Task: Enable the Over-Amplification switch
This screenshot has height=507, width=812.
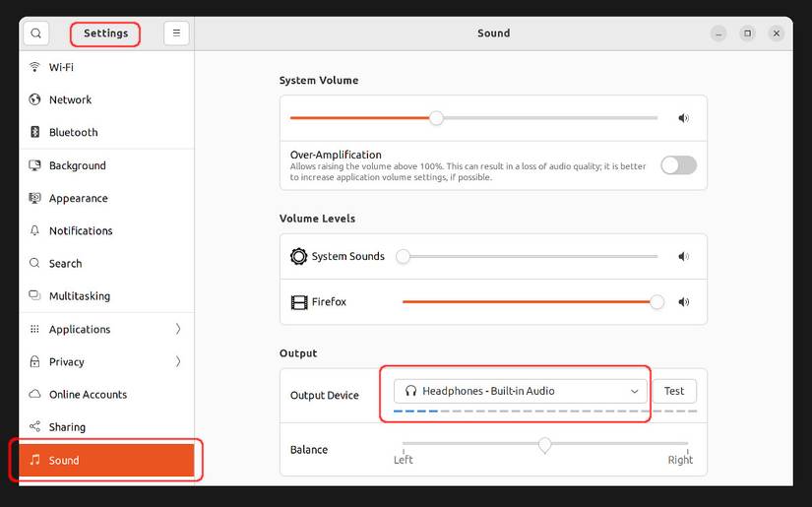Action: (x=678, y=165)
